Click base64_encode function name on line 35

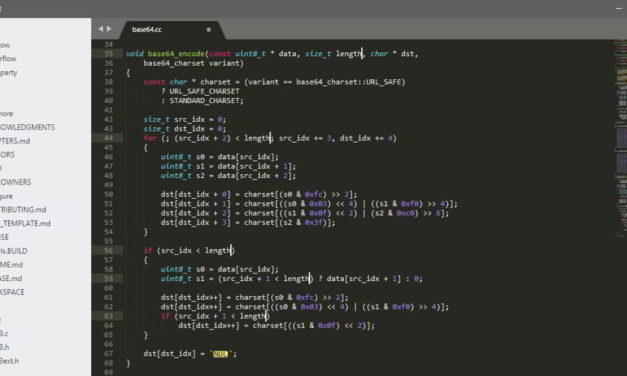pyautogui.click(x=176, y=54)
